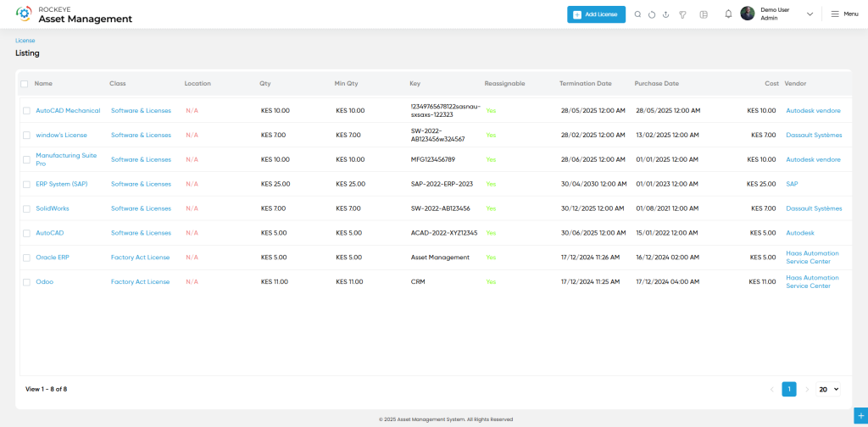Open the filter funnel icon
The height and width of the screenshot is (427, 868).
[x=682, y=14]
